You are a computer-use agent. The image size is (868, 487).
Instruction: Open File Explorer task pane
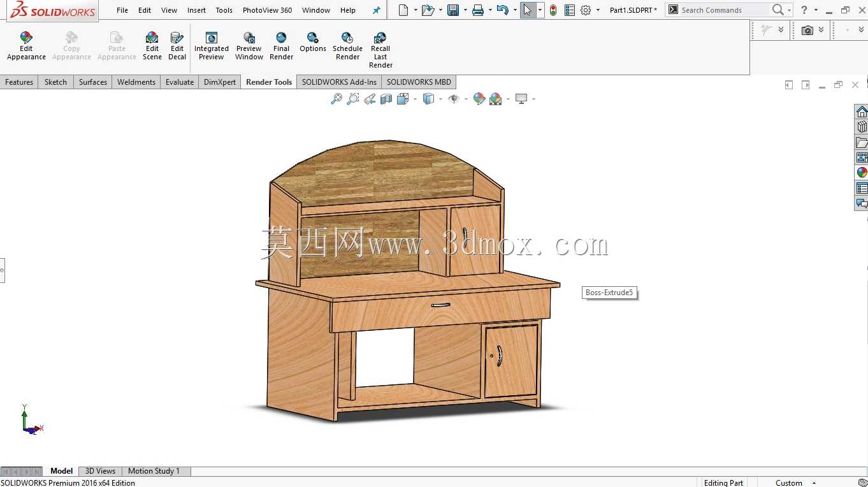click(862, 142)
